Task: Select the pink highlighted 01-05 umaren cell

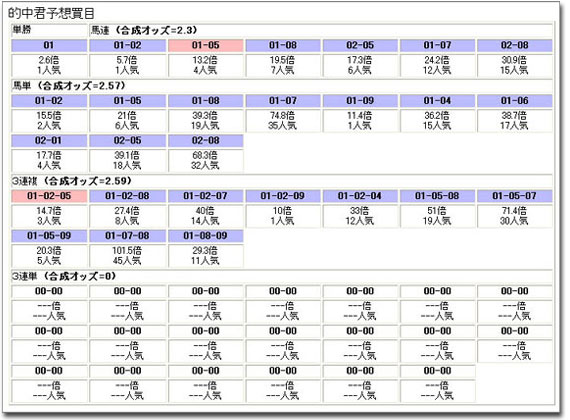Action: coord(205,45)
